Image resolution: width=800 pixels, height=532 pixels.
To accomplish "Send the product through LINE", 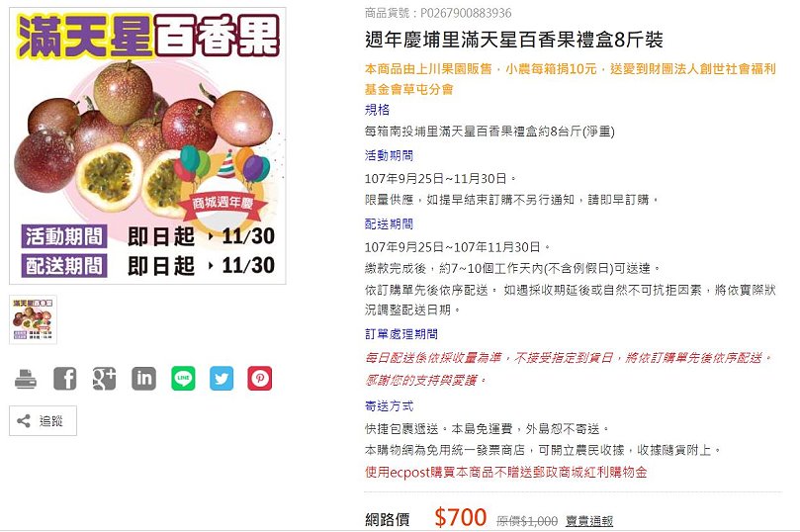I will (x=183, y=379).
